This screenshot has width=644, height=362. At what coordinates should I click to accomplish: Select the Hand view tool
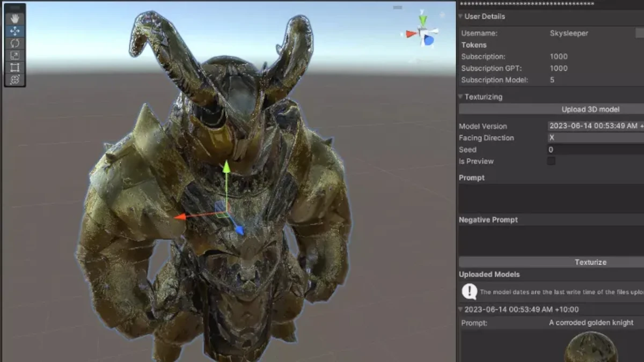pos(15,19)
